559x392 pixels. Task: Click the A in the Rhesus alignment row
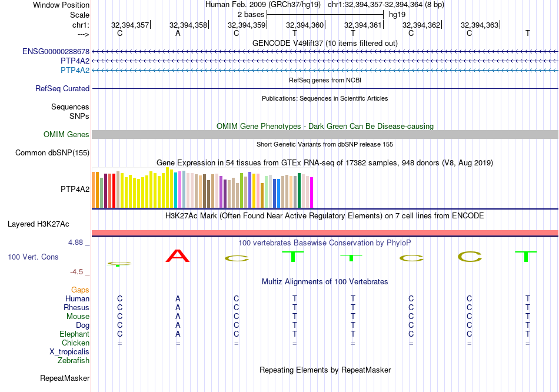pyautogui.click(x=178, y=307)
